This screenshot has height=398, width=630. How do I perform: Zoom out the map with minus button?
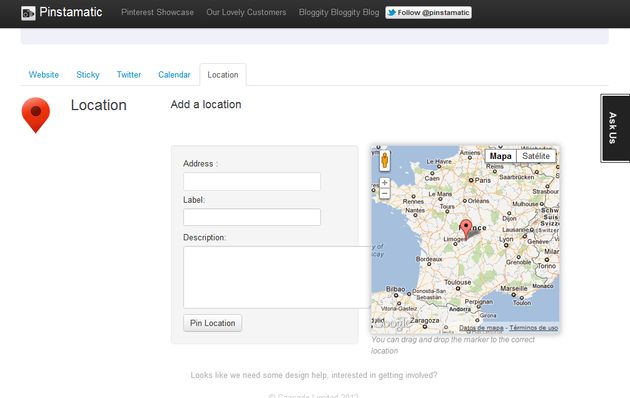point(385,194)
